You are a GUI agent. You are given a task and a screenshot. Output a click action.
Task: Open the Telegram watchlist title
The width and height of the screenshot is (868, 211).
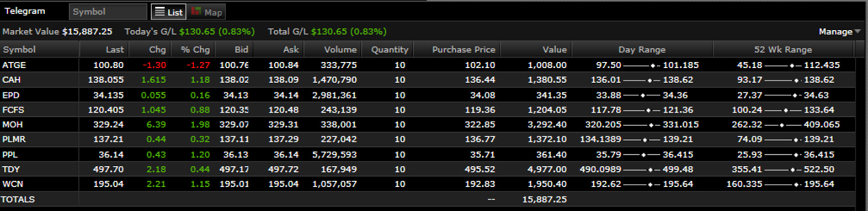(25, 11)
